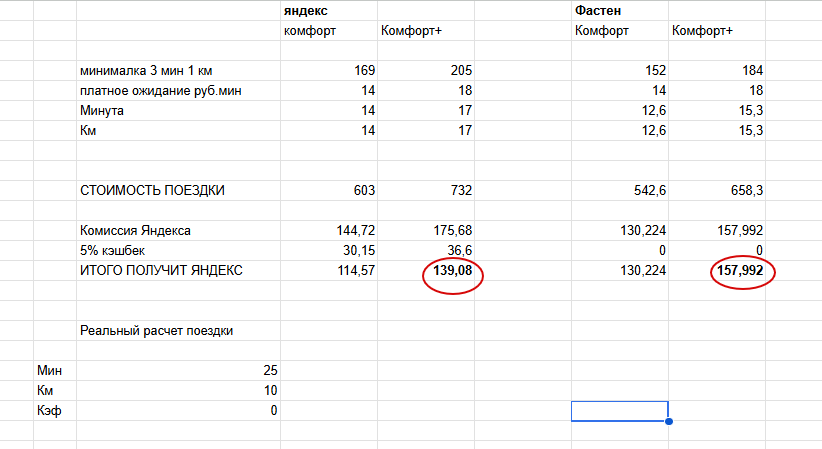Click the 'ИТОГО ПОЛУЧИТ ЯНДЕКС' label

[161, 270]
